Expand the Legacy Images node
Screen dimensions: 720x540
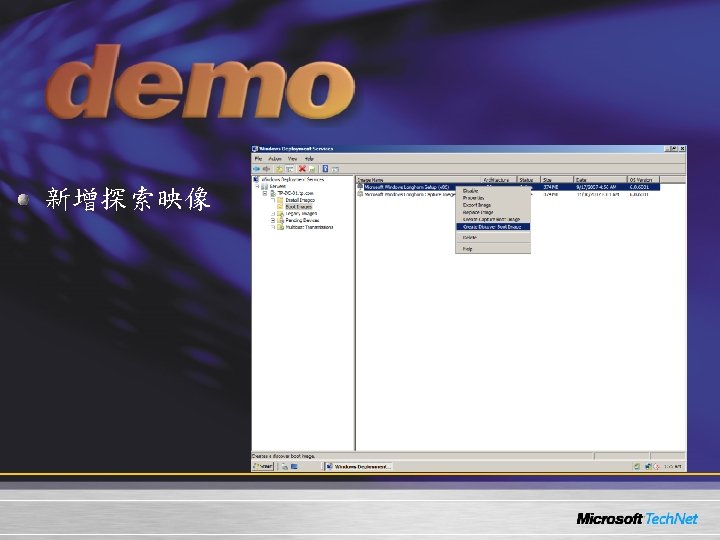(x=272, y=214)
